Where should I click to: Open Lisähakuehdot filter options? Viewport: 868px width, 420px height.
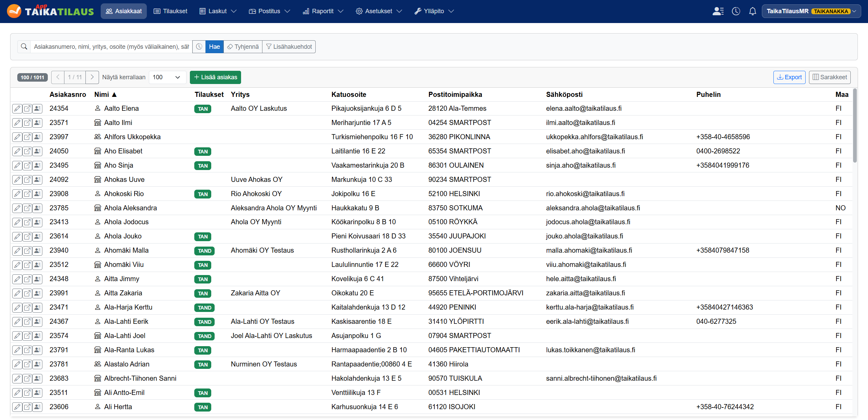[x=289, y=47]
